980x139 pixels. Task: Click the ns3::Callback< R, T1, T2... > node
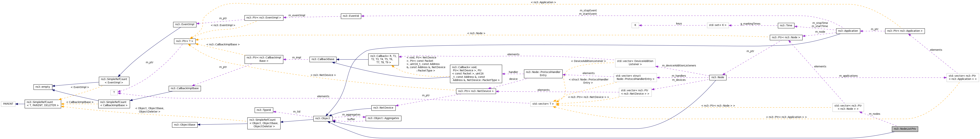click(383, 59)
